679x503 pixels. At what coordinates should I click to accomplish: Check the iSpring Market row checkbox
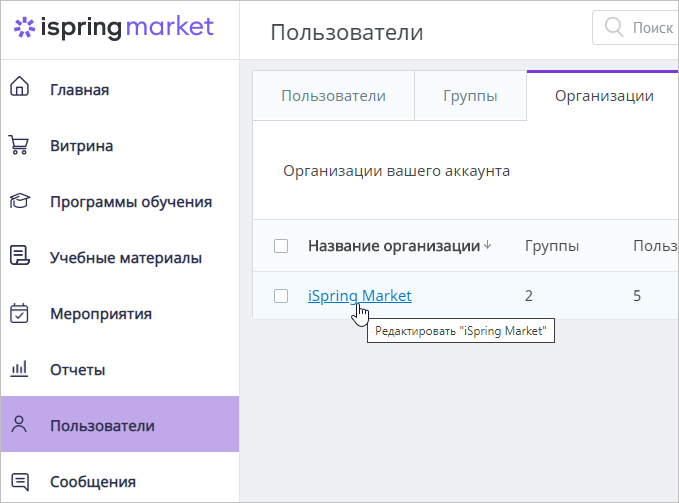tap(281, 296)
